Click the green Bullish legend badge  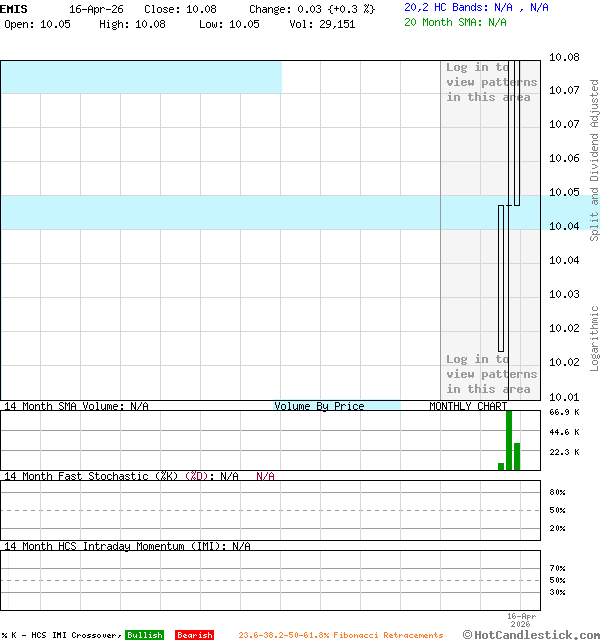tap(144, 635)
